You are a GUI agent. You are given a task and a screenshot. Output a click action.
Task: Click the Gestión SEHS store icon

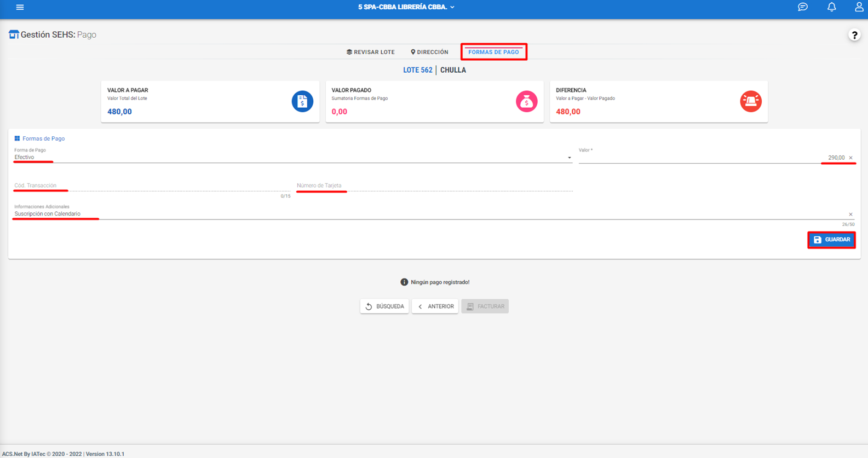[14, 34]
